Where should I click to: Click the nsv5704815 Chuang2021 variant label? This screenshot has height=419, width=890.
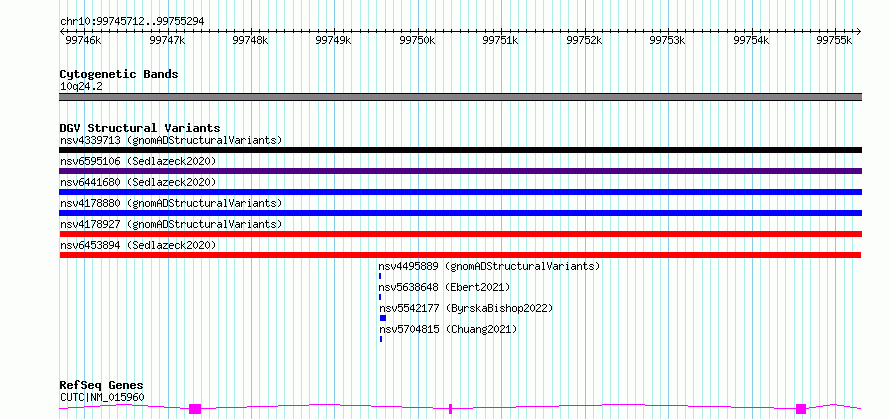pos(448,329)
